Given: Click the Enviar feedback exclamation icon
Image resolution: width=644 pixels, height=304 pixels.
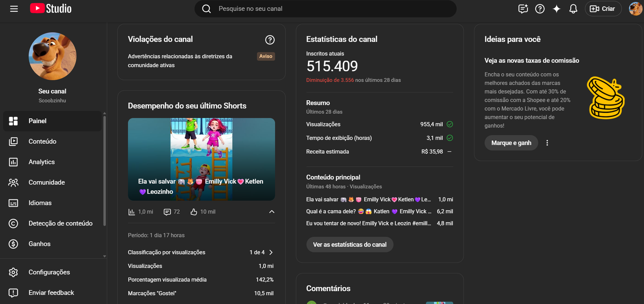Looking at the screenshot, I should point(13,293).
